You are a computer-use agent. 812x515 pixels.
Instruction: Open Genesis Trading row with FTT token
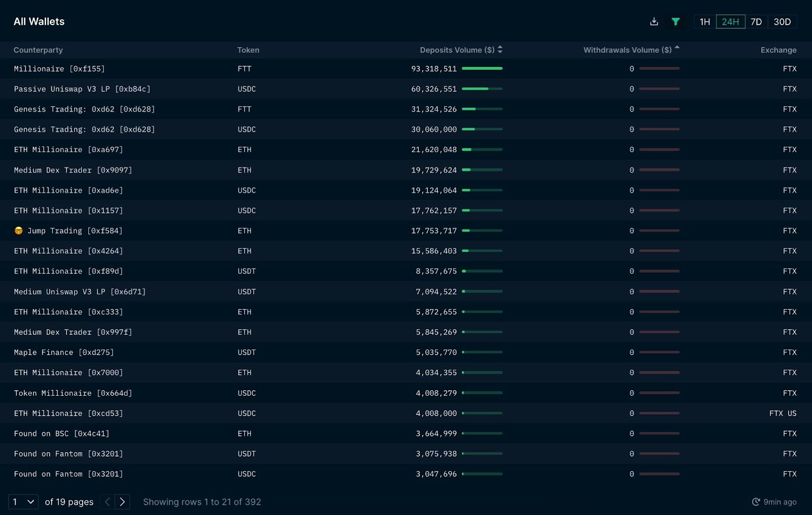tap(84, 109)
